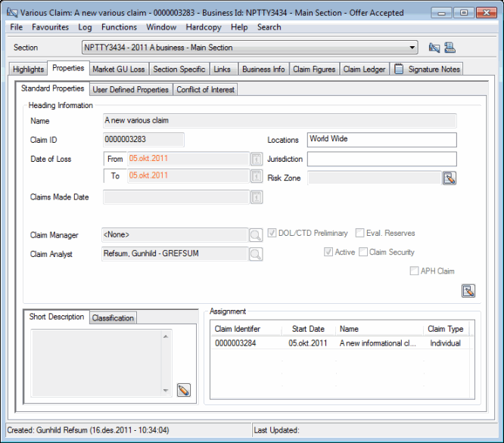Image resolution: width=504 pixels, height=443 pixels.
Task: Click the printer icon next to Section dropdown
Action: [450, 48]
